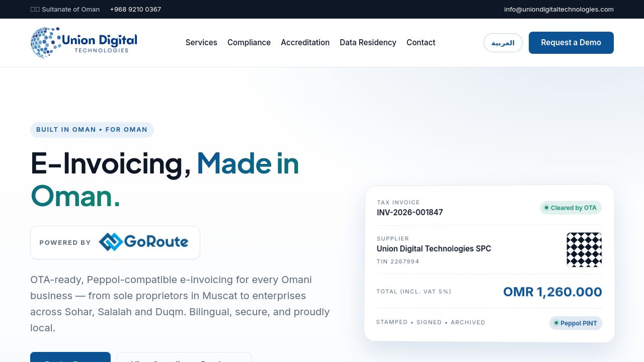
Task: Click the Powered By label
Action: (65, 242)
